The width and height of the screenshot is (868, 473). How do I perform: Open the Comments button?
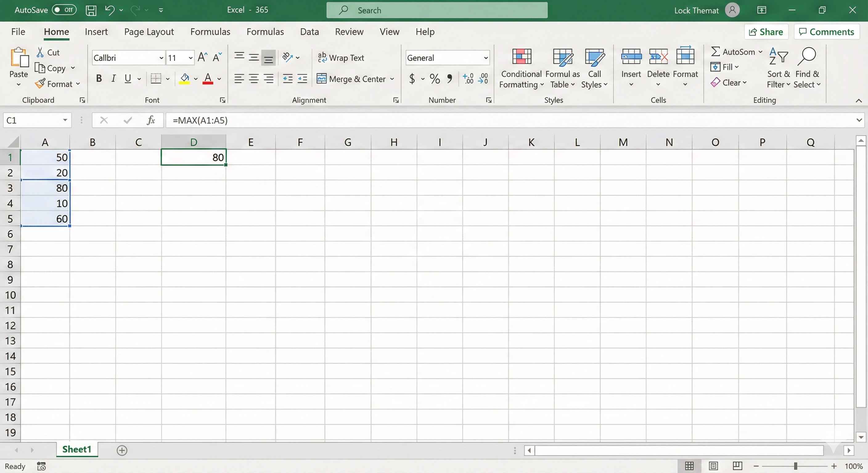click(x=827, y=32)
